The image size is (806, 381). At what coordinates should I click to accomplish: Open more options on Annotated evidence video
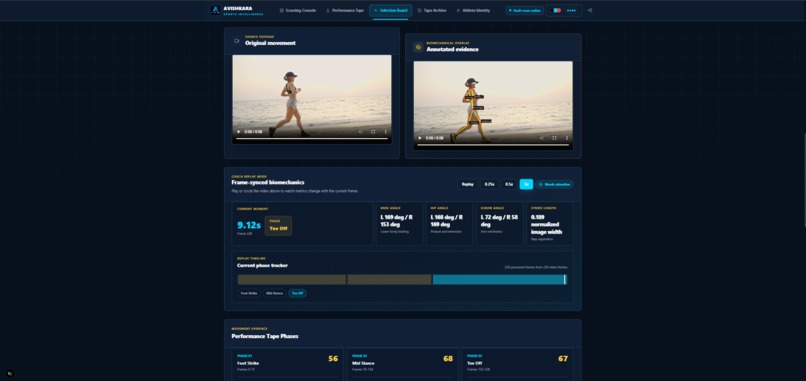[x=567, y=138]
